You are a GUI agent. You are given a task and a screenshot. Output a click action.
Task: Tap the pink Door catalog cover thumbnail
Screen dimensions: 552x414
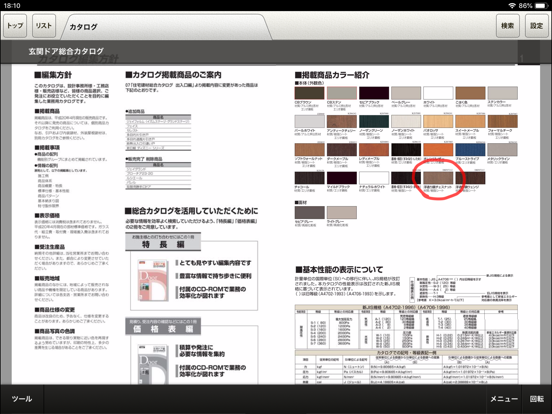(152, 280)
